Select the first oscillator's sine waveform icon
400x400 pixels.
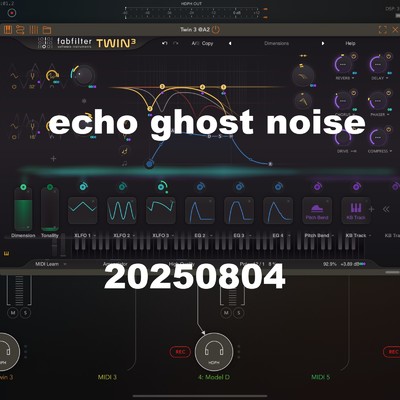coord(14,76)
